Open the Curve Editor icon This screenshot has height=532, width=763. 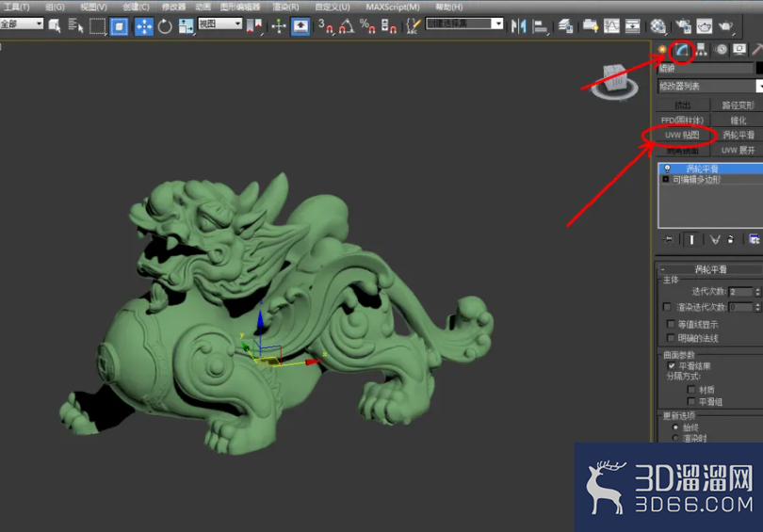coord(611,25)
